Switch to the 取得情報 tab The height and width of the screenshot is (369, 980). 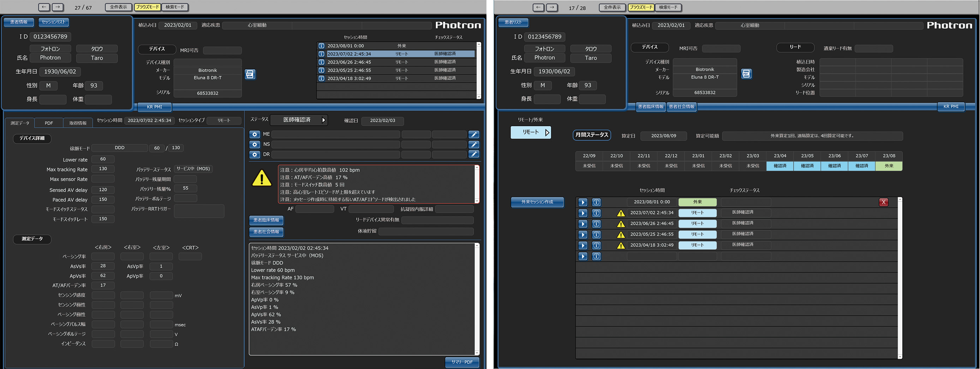click(78, 123)
